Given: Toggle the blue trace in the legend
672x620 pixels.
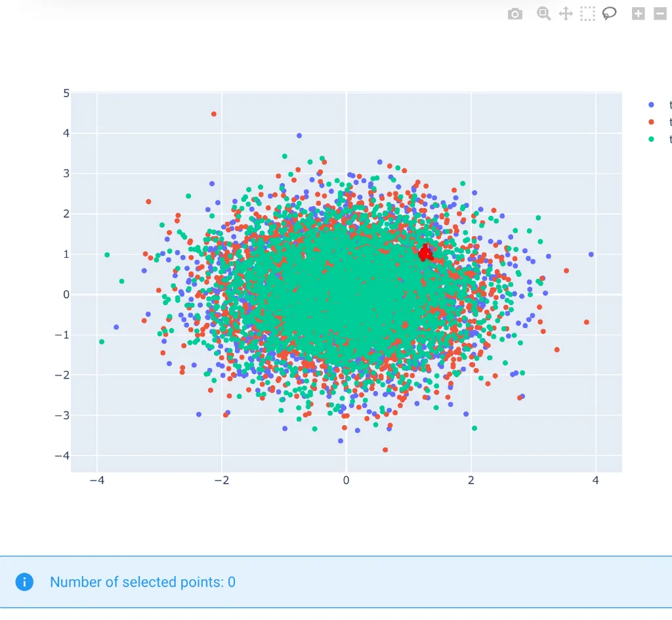Looking at the screenshot, I should pyautogui.click(x=651, y=105).
